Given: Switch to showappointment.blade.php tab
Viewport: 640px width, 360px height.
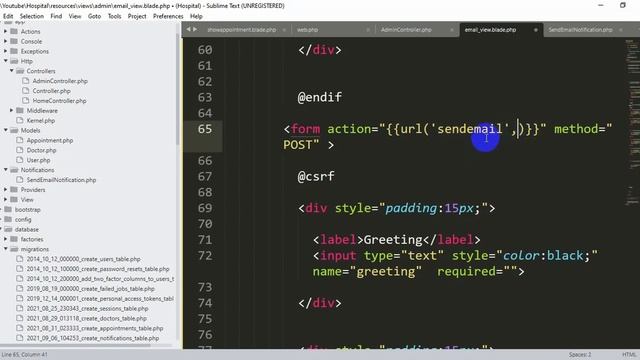Looking at the screenshot, I should click(x=242, y=30).
